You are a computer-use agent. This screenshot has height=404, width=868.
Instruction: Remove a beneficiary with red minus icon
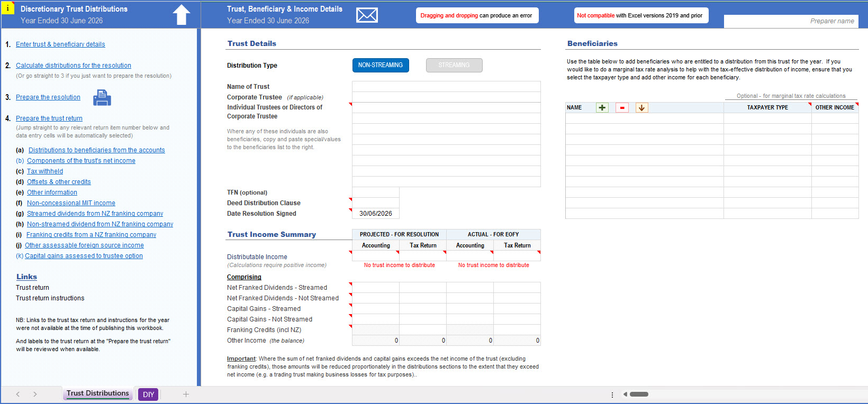(622, 108)
